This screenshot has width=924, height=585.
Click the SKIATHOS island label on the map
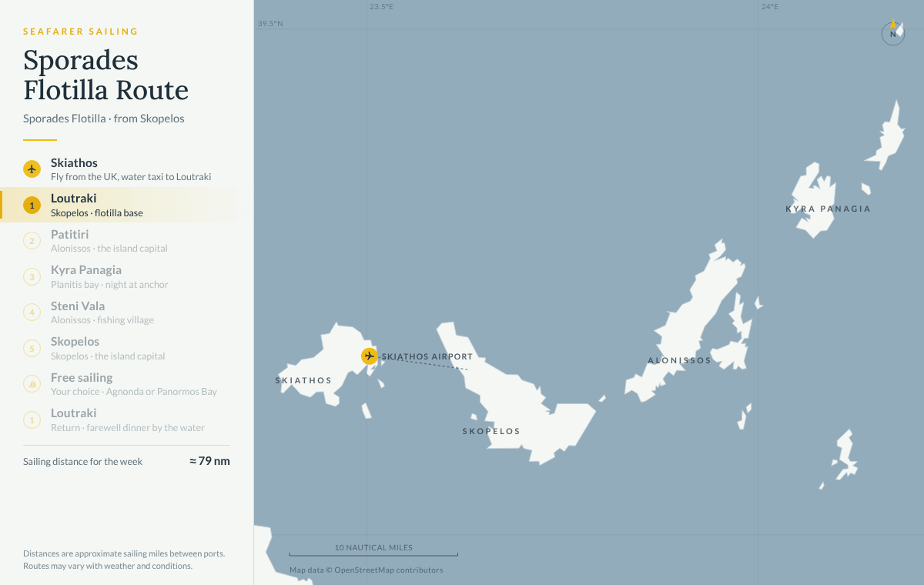pyautogui.click(x=303, y=380)
